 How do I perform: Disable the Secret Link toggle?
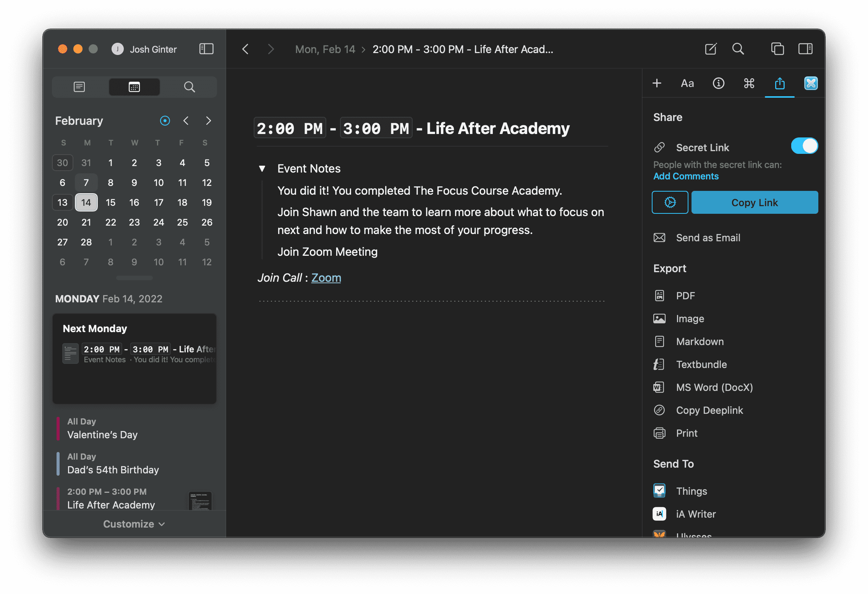tap(804, 146)
